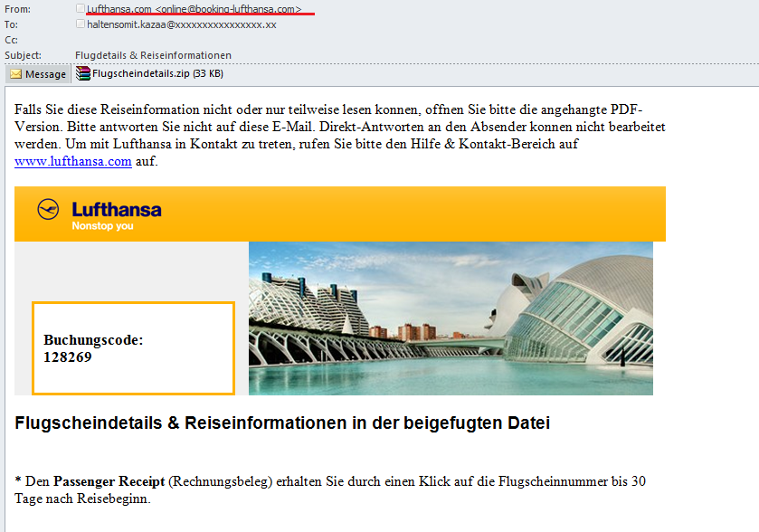Click the Buchungscode 128269 box

click(134, 348)
